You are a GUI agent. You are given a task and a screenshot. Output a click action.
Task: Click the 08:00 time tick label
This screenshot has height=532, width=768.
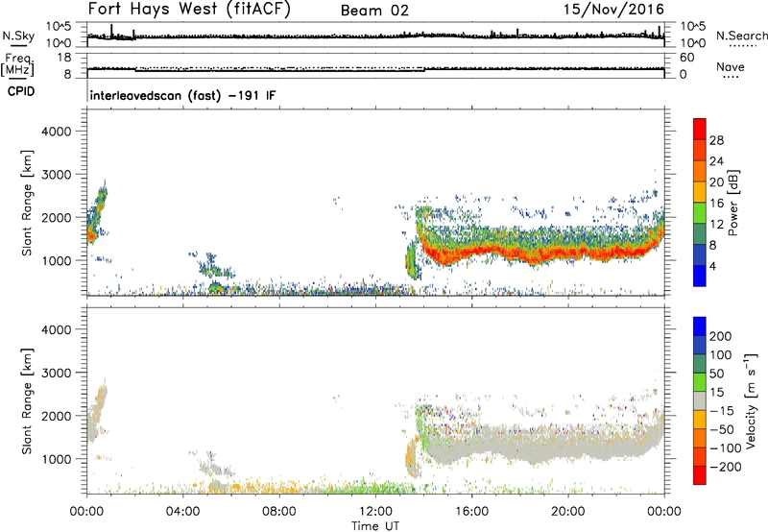(279, 512)
